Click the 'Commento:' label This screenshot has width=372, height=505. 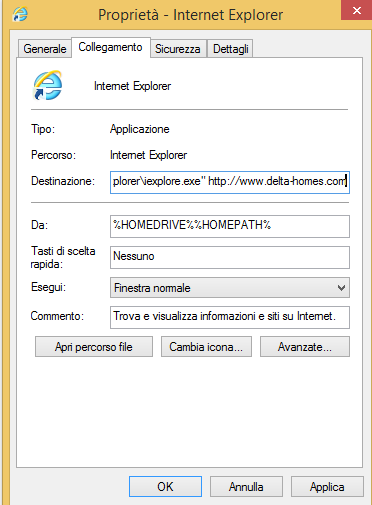coord(57,316)
